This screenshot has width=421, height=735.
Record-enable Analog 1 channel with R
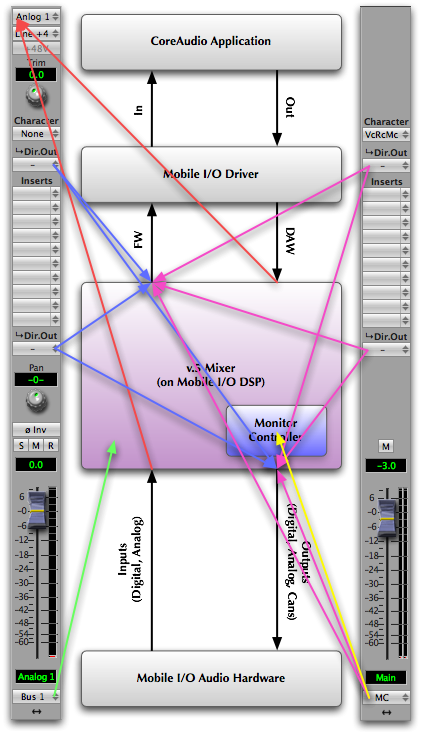click(51, 445)
